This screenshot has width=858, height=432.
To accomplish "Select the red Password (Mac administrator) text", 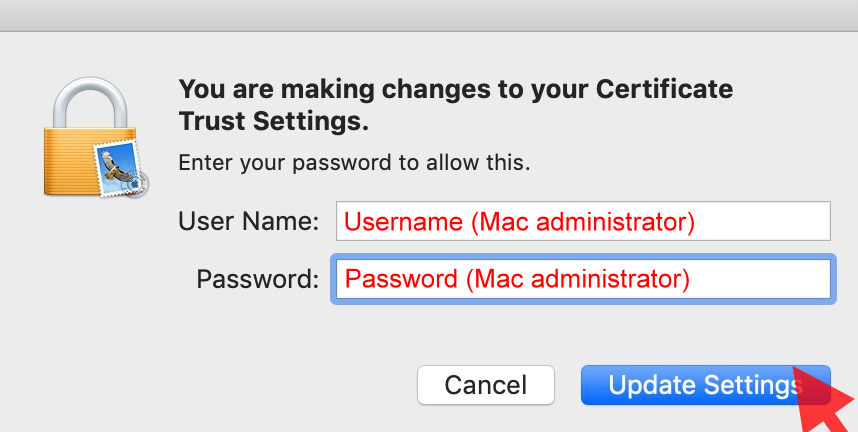I will point(517,279).
